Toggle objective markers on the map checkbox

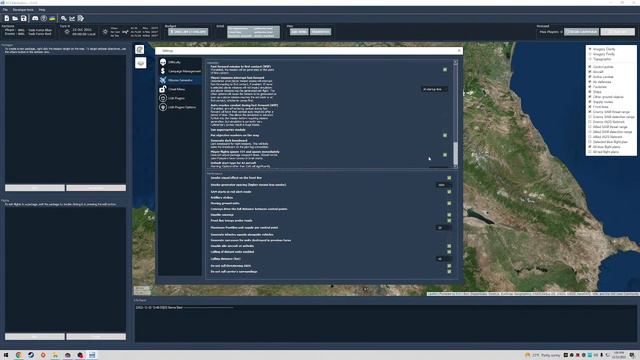click(x=445, y=135)
